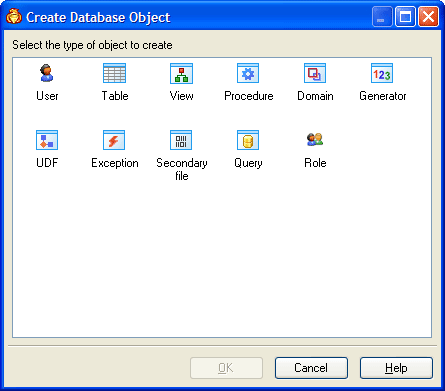Select the Procedure gear icon
Screen dimensions: 445x391
coord(248,73)
